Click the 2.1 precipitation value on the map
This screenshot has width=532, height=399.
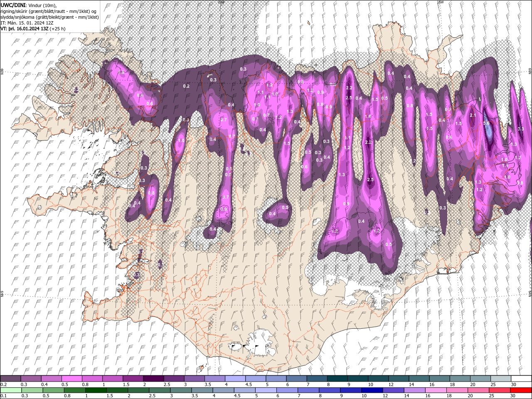click(x=473, y=115)
